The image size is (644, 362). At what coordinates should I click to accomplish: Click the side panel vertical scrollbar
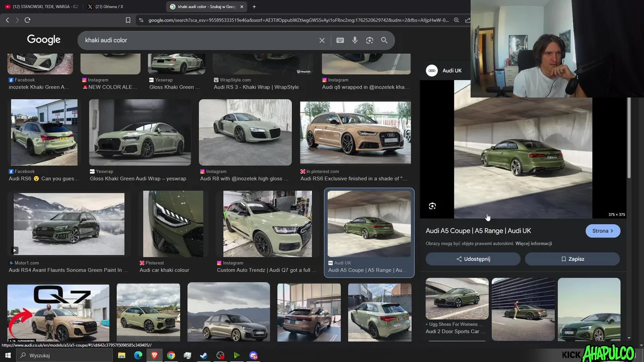click(629, 138)
